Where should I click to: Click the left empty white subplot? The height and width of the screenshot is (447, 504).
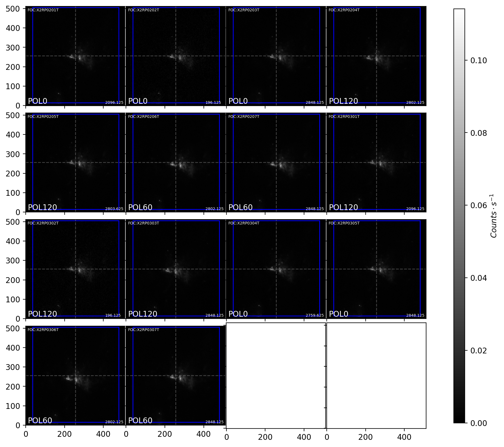coord(276,375)
